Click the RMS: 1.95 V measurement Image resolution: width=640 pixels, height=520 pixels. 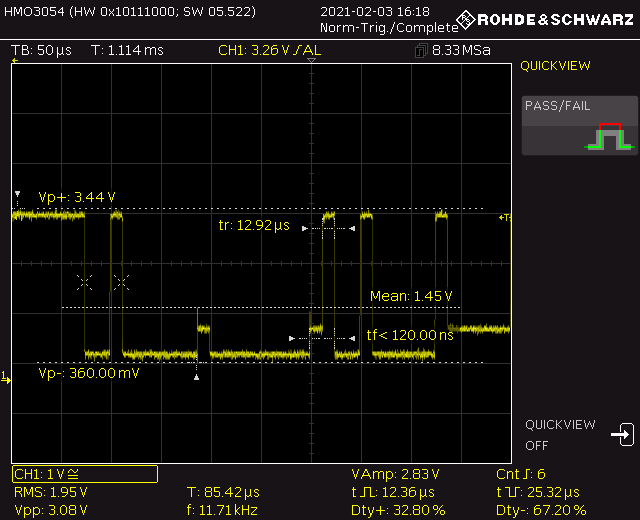click(51, 492)
